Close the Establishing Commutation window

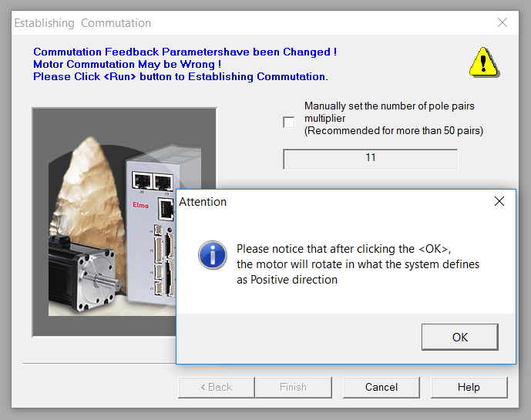(x=502, y=22)
